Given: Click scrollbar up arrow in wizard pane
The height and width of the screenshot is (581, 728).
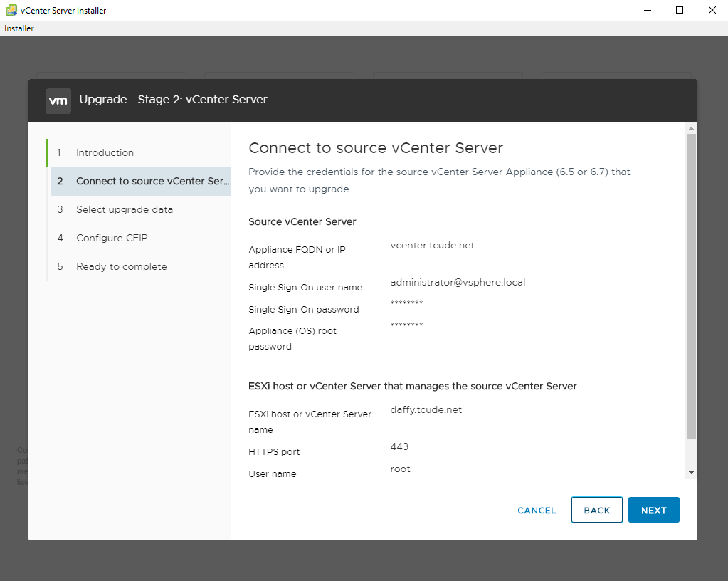Looking at the screenshot, I should [691, 128].
